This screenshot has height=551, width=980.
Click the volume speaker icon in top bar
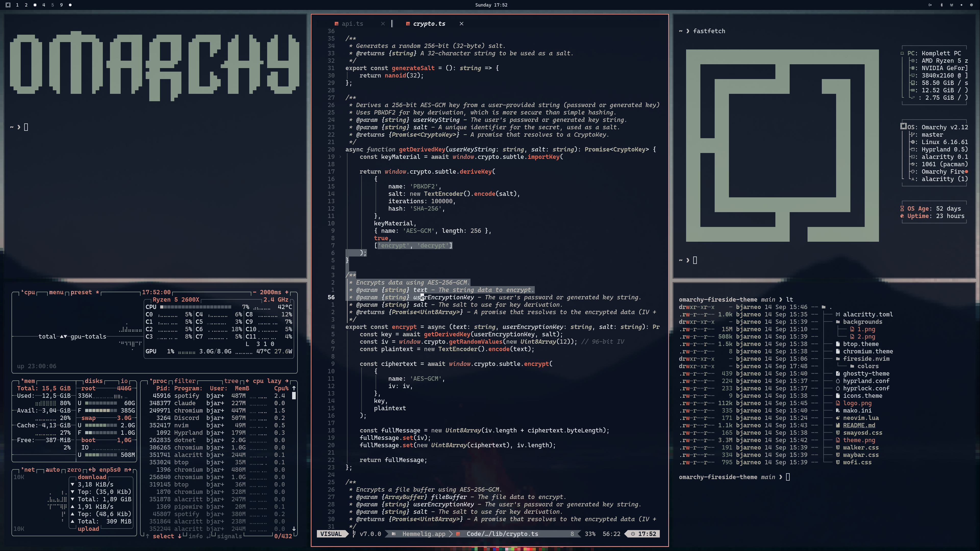[x=962, y=5]
